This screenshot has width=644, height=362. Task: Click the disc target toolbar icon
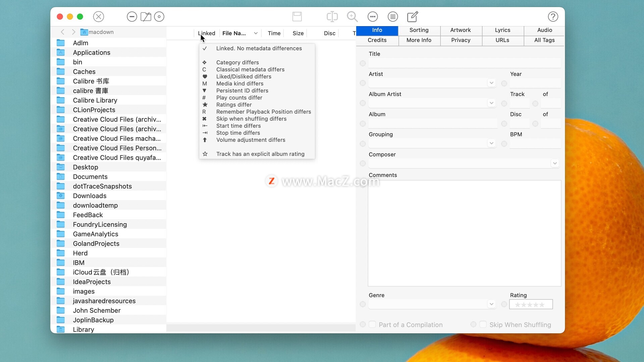(x=159, y=16)
